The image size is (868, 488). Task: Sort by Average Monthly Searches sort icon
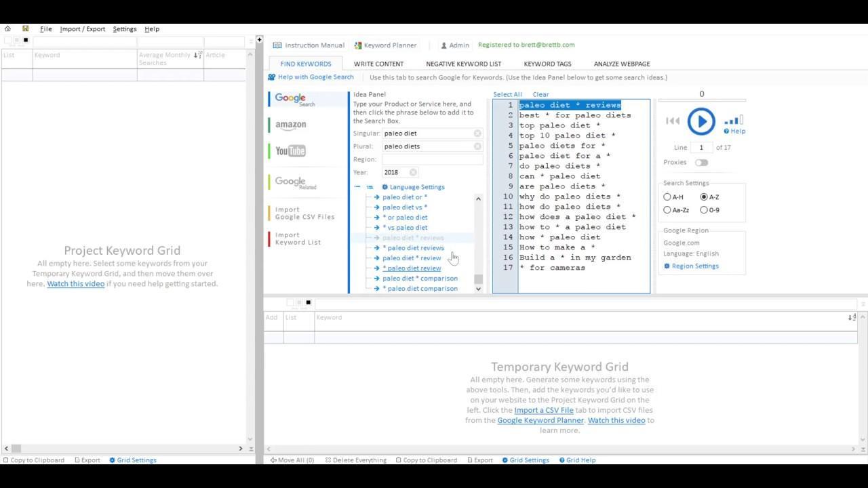point(197,56)
